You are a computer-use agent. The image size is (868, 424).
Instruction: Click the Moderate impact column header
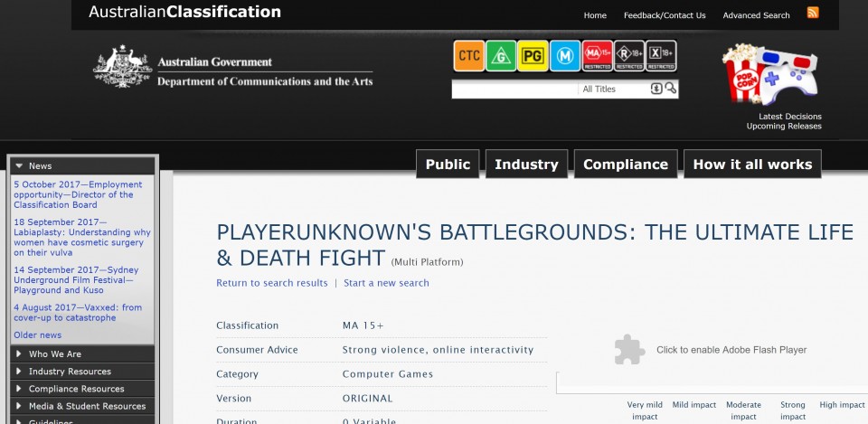(x=743, y=410)
